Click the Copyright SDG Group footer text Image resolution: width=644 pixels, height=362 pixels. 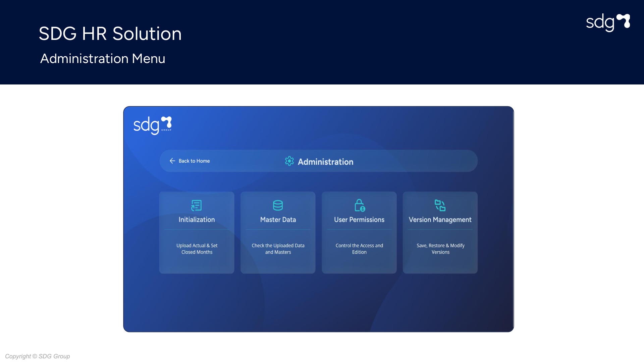tap(38, 356)
